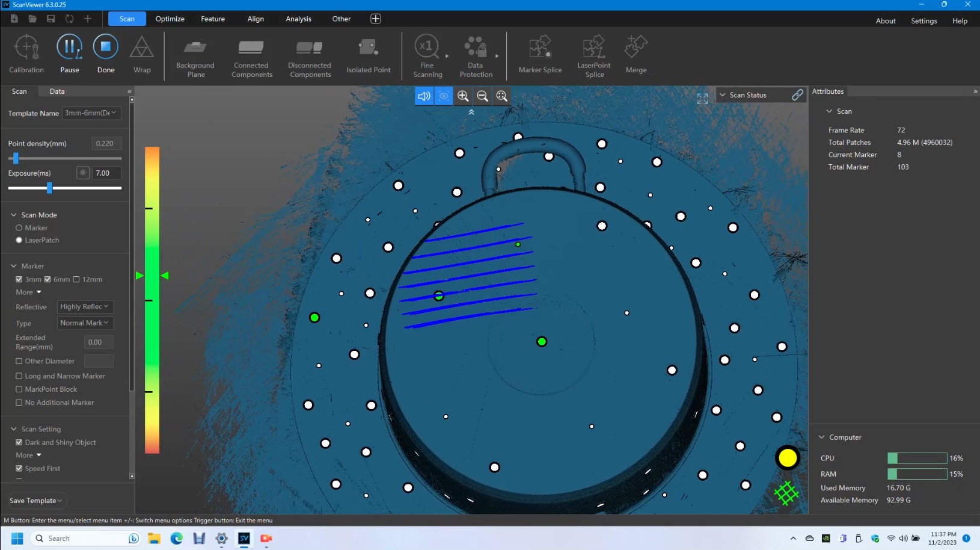Select the Wrap mesh tool

pos(142,54)
